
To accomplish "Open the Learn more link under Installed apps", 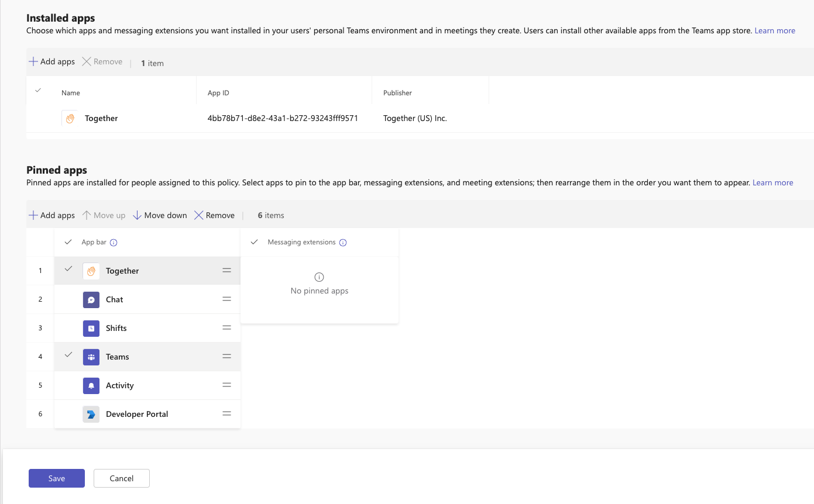I will coord(775,30).
